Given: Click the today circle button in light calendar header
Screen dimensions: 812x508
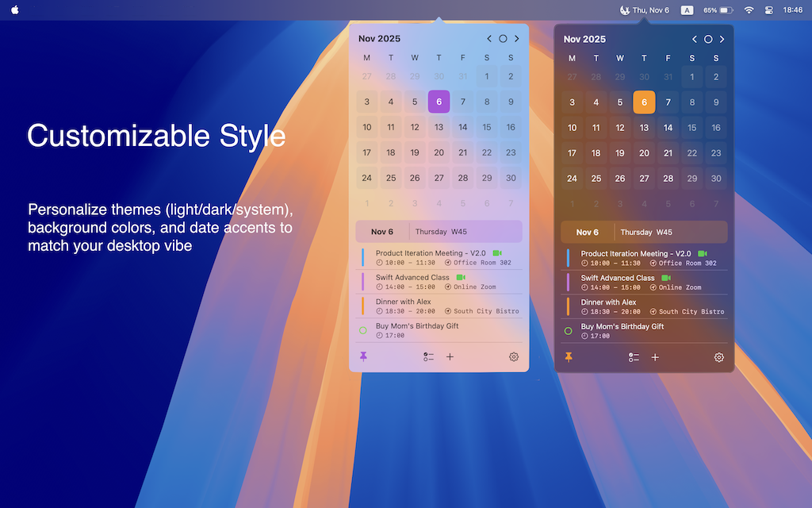Looking at the screenshot, I should (x=503, y=39).
